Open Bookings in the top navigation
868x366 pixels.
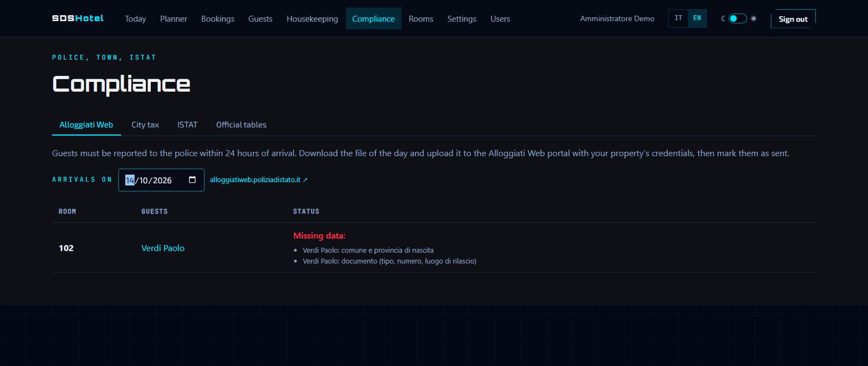pos(218,18)
